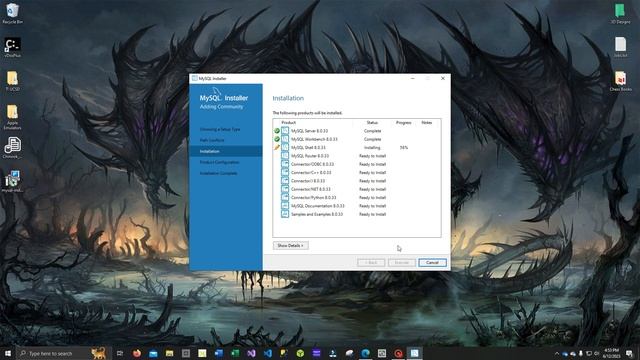Go to Installation Complete step
640x360 pixels.
click(218, 173)
